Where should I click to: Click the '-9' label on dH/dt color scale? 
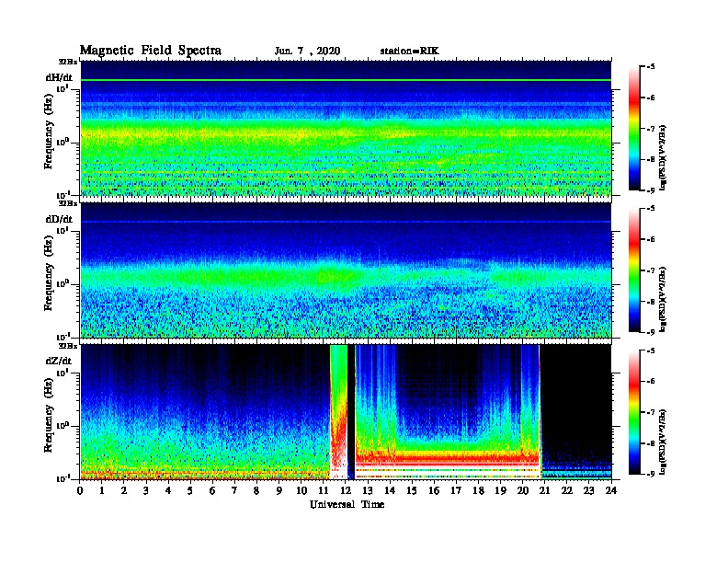click(x=650, y=190)
